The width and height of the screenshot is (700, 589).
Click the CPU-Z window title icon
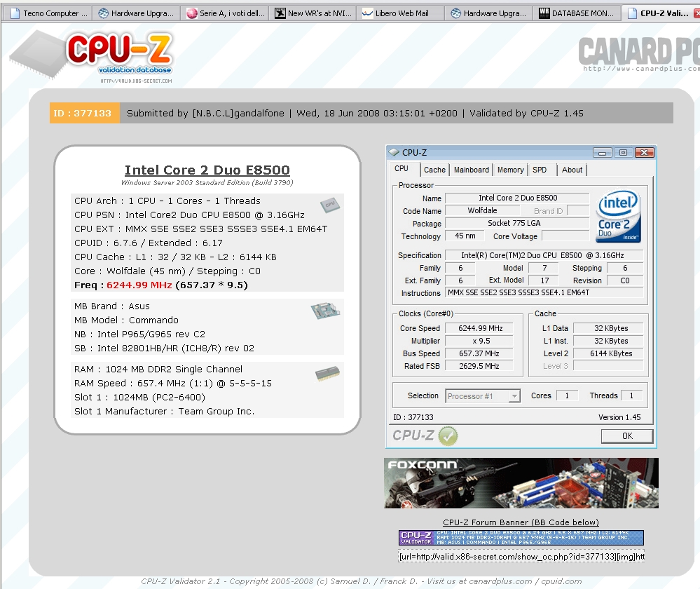click(x=394, y=152)
